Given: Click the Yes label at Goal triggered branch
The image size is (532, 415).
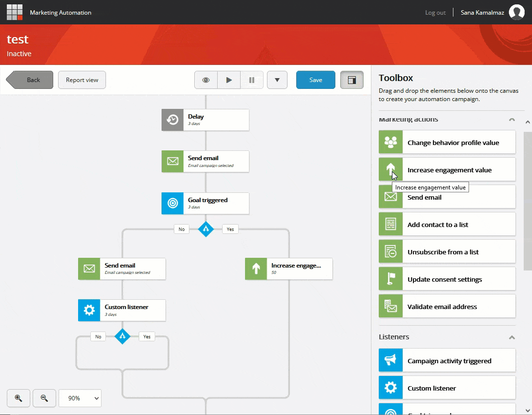Looking at the screenshot, I should 230,229.
